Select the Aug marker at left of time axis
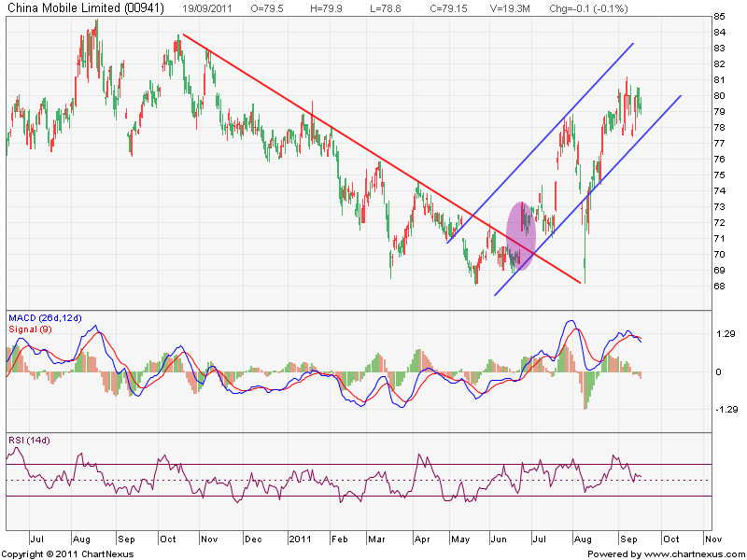This screenshot has height=560, width=747. pos(81,539)
